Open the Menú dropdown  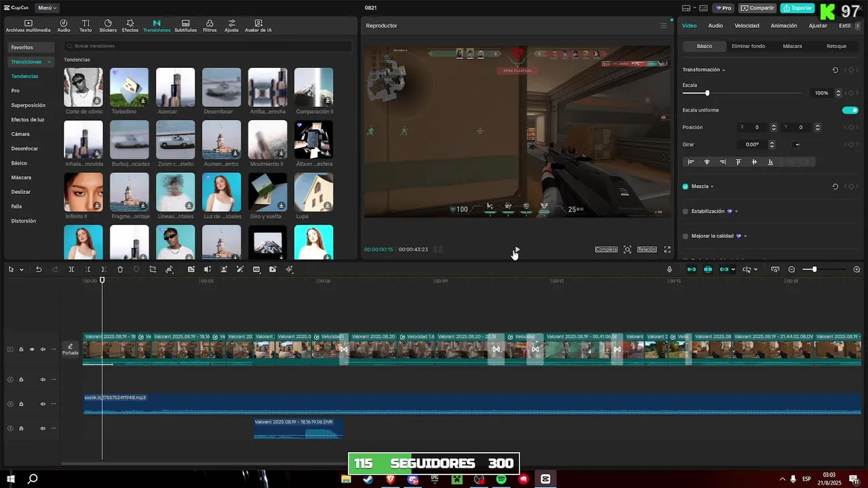pyautogui.click(x=47, y=8)
